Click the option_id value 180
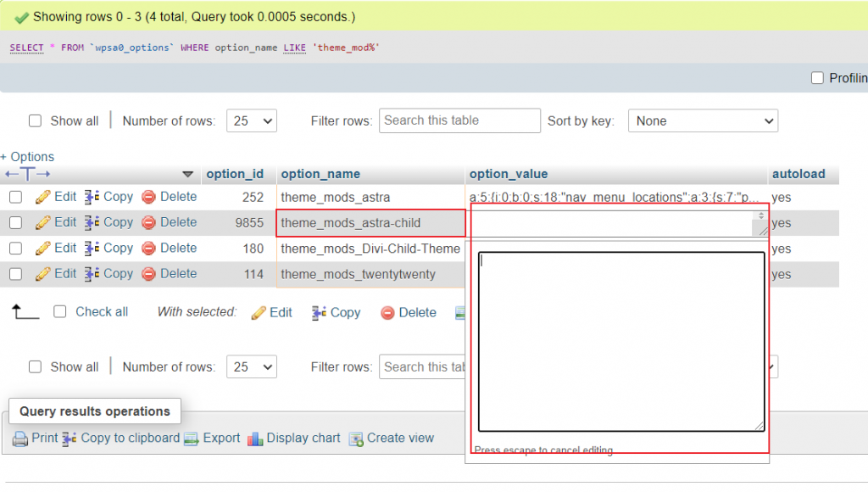868x492 pixels. [x=253, y=249]
